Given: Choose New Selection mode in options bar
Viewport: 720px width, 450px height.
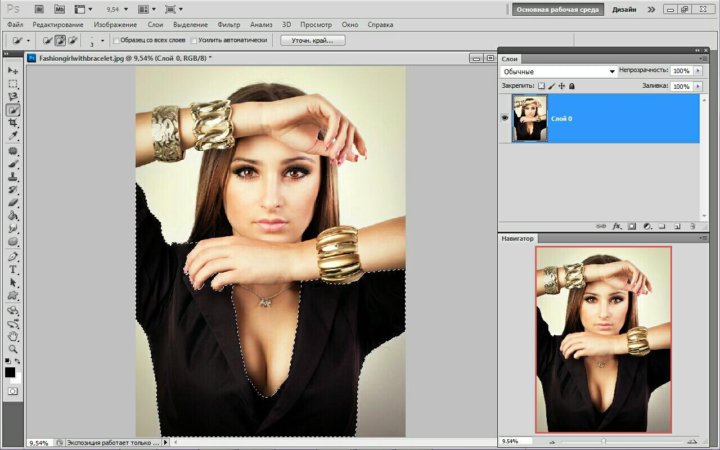Looking at the screenshot, I should pyautogui.click(x=47, y=40).
